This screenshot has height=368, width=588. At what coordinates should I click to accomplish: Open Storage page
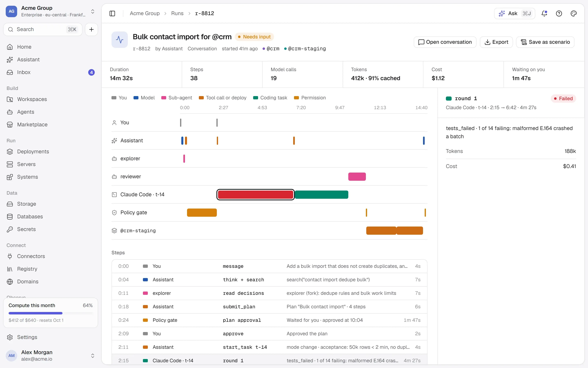pyautogui.click(x=51, y=204)
